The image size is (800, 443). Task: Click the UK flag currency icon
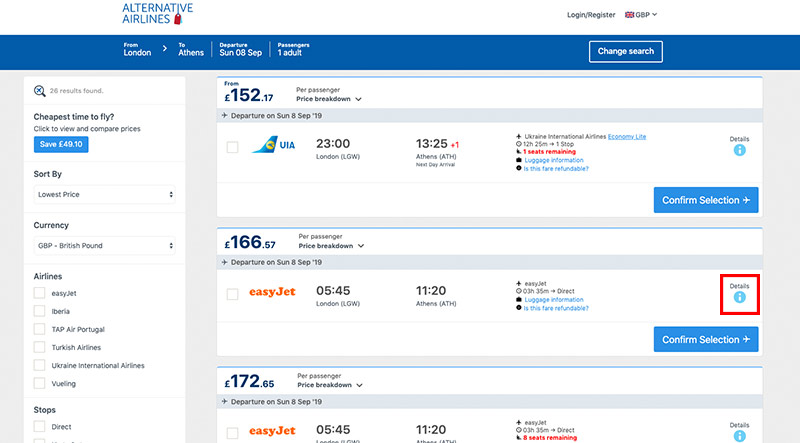(630, 15)
